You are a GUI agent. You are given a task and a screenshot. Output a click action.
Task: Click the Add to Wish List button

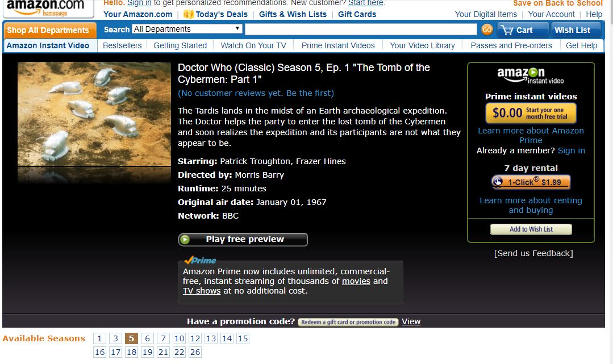531,229
